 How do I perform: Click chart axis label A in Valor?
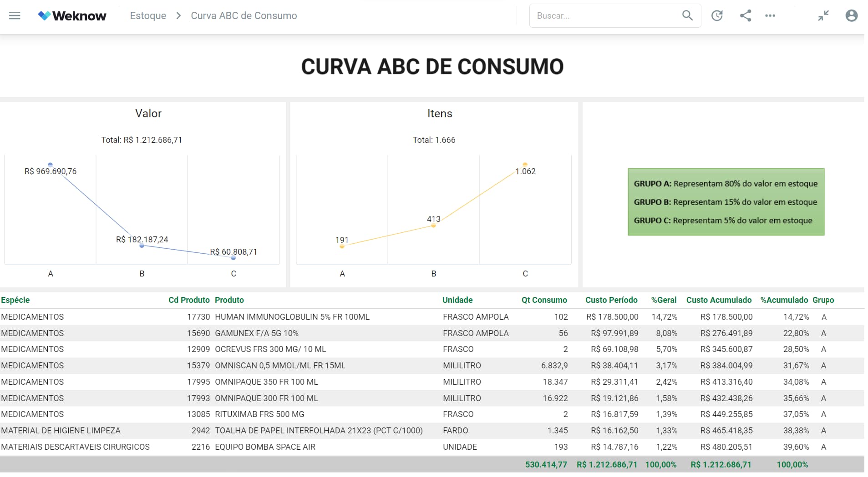(51, 274)
